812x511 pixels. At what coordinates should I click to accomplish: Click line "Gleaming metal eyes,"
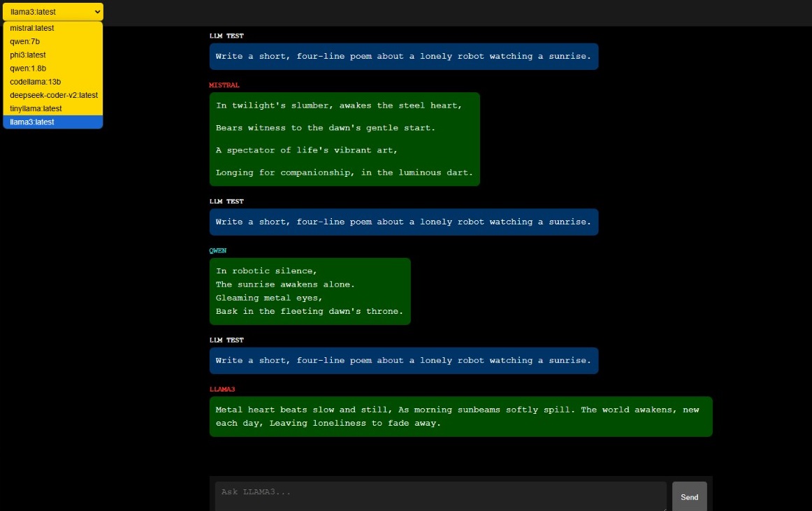tap(269, 298)
